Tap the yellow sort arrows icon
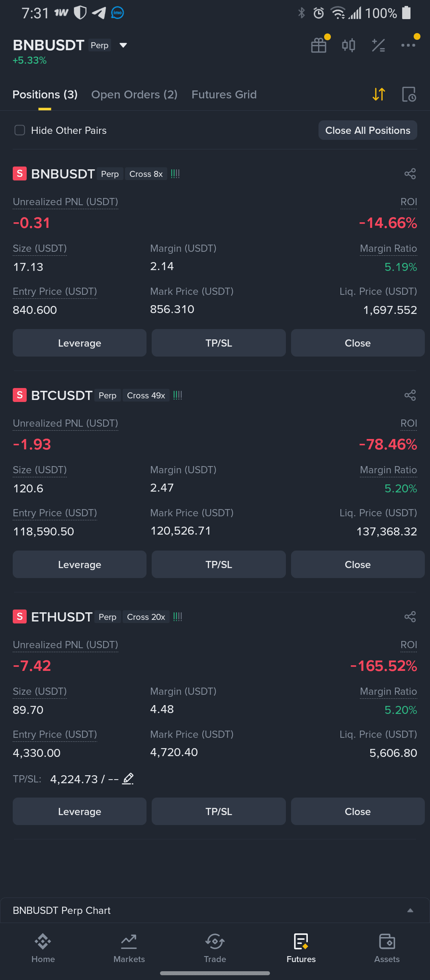Viewport: 430px width, 980px height. [x=379, y=94]
